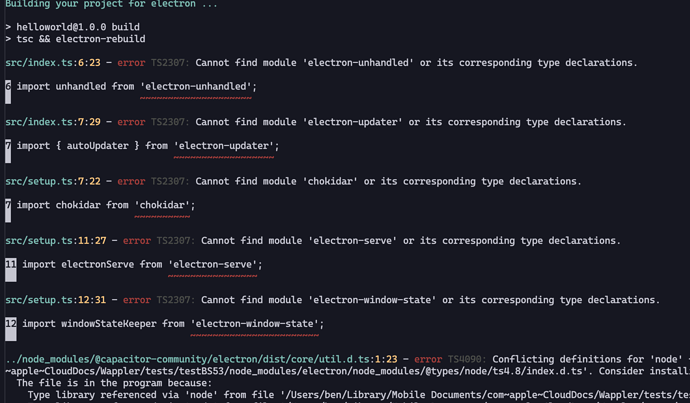
Task: Open the src/index.ts:6:23 error location link
Action: [x=53, y=63]
